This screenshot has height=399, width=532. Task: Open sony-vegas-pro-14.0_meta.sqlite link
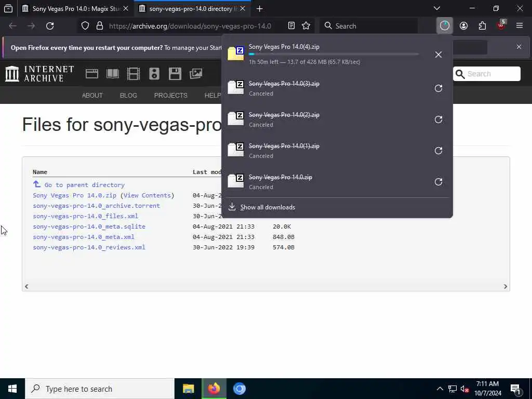pos(89,227)
